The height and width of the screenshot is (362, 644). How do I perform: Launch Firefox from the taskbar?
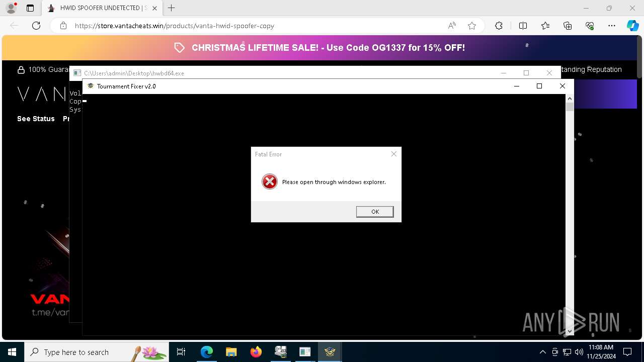coord(256,352)
